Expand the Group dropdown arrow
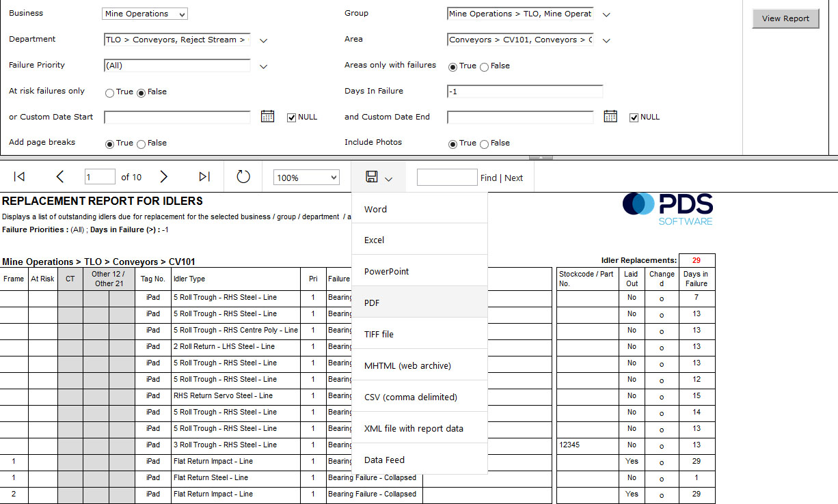Screen dimensions: 838x504 (x=606, y=14)
